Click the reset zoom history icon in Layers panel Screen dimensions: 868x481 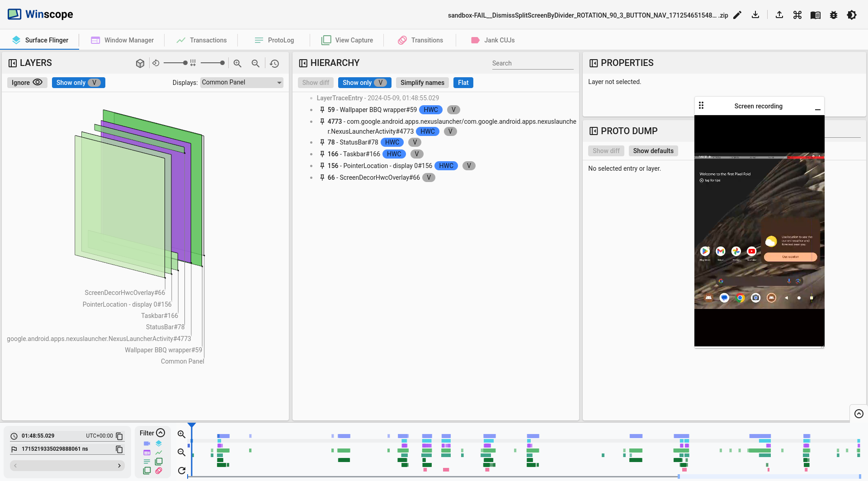pyautogui.click(x=274, y=63)
